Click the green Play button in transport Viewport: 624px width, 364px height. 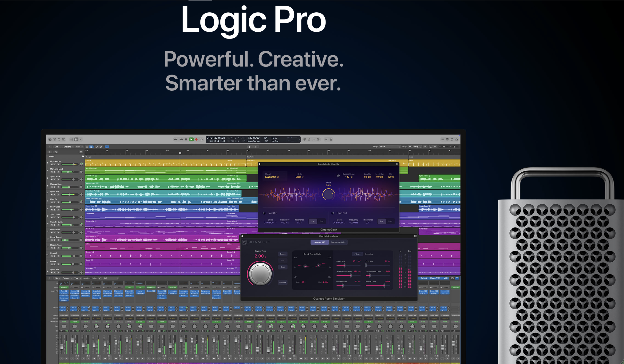(x=191, y=140)
